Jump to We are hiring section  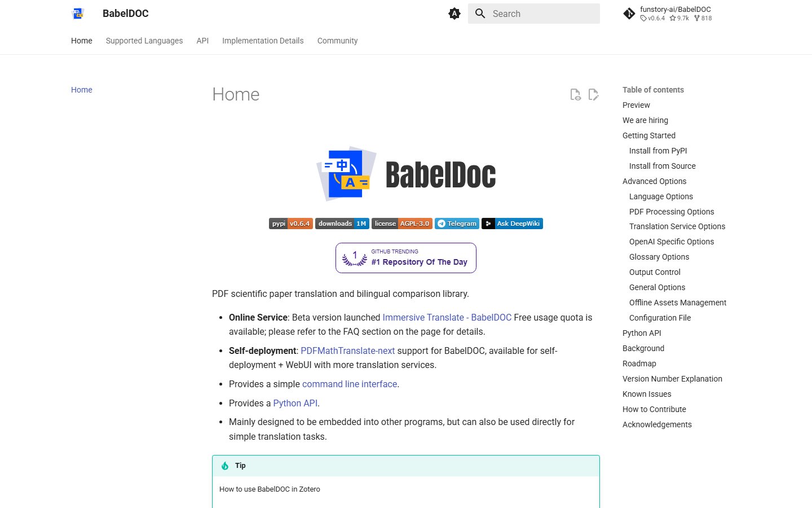click(x=645, y=120)
